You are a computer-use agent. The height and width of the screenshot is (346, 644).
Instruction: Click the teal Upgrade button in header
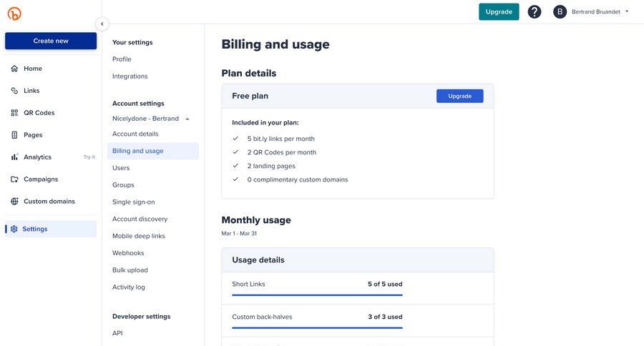click(499, 12)
